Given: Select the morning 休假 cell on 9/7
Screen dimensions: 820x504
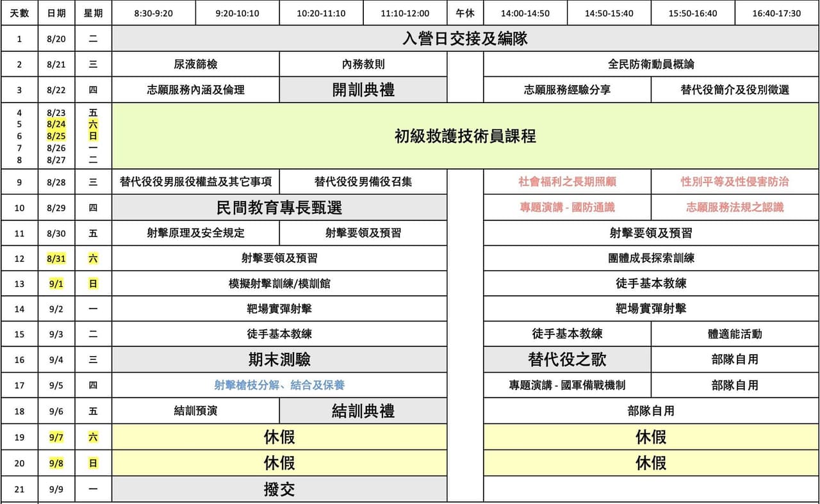Looking at the screenshot, I should (x=279, y=437).
